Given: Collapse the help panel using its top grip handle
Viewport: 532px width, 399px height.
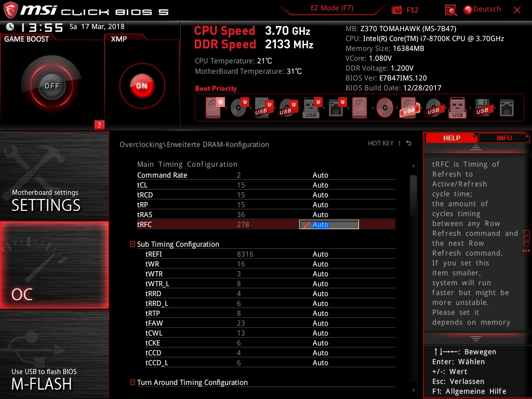Looking at the screenshot, I should coord(476,147).
